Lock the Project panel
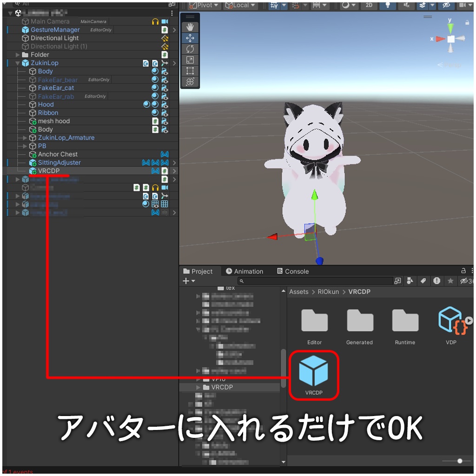This screenshot has width=476, height=476. click(463, 271)
